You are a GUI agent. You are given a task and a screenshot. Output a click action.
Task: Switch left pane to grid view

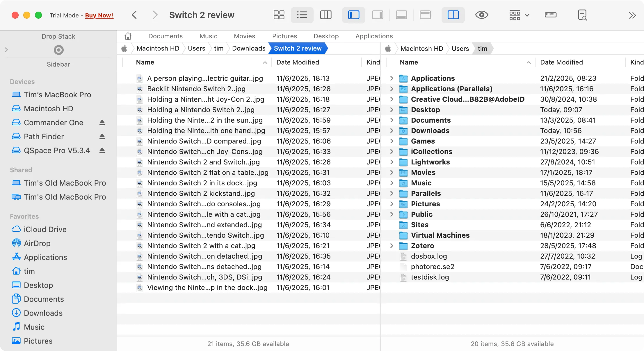click(279, 15)
